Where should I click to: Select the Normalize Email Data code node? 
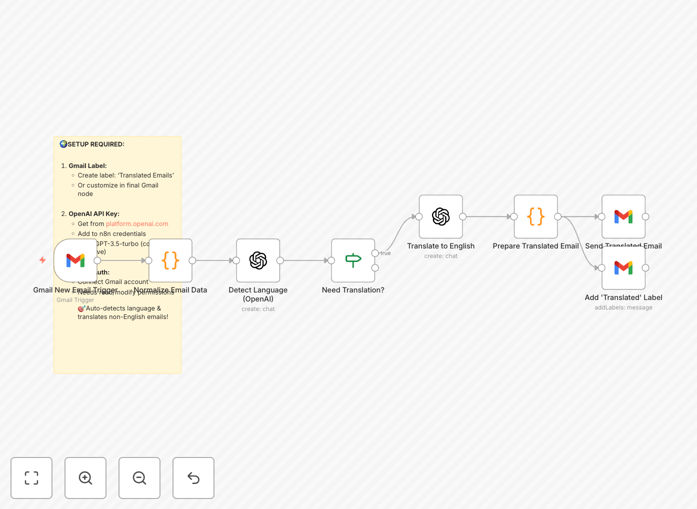pyautogui.click(x=170, y=260)
